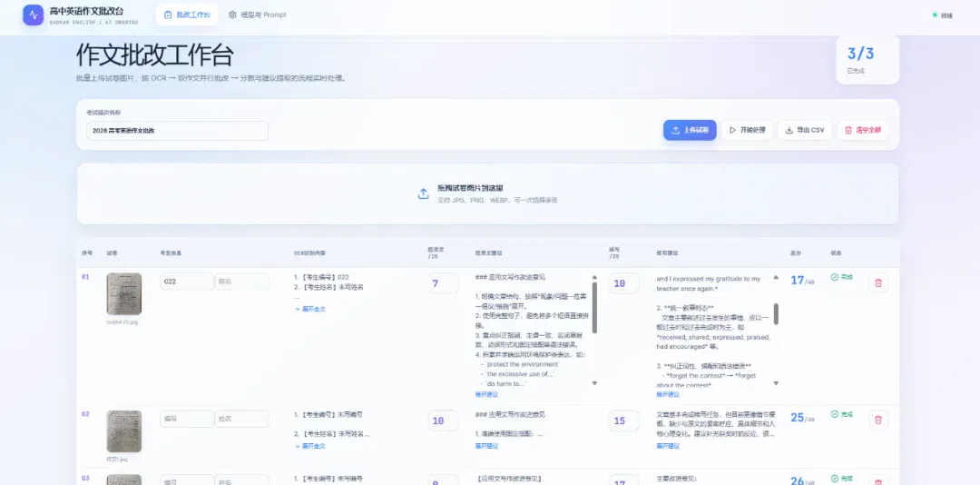Click scrollbar thumb of row 01 continuation suggestions
This screenshot has width=980, height=485.
pyautogui.click(x=776, y=314)
